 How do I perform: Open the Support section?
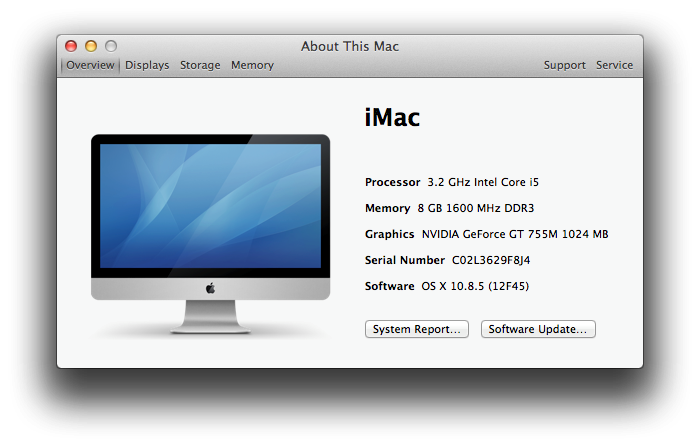pyautogui.click(x=564, y=65)
